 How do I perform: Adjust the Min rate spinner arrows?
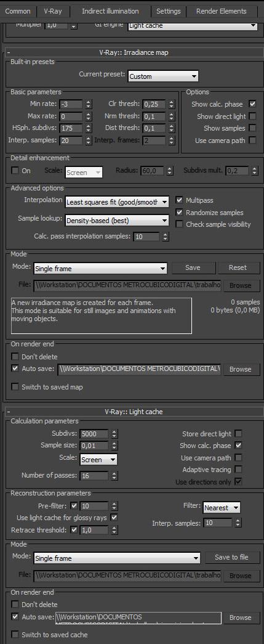click(x=89, y=104)
